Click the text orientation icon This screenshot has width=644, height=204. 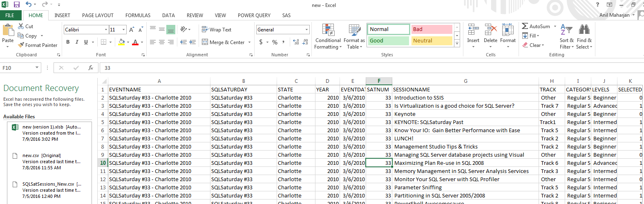click(x=184, y=29)
